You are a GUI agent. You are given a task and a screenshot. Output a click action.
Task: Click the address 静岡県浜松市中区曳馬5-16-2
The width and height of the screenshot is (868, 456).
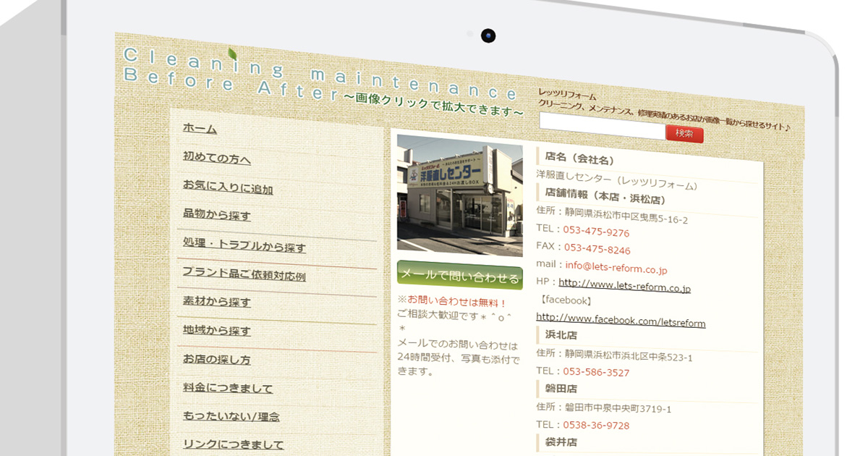click(x=626, y=216)
